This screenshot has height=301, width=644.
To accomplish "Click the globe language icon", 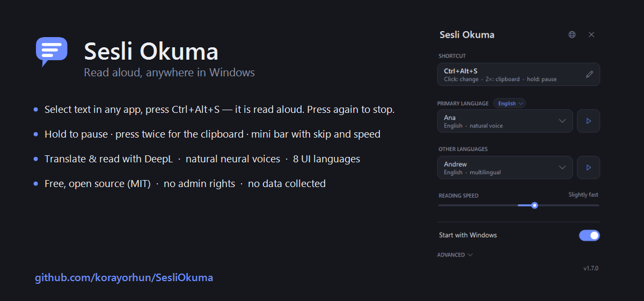I will (x=572, y=34).
